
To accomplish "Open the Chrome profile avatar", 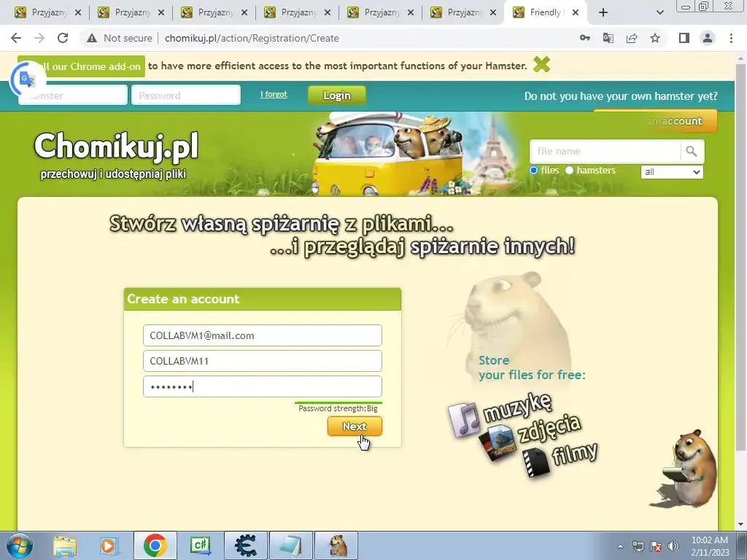I will [708, 38].
